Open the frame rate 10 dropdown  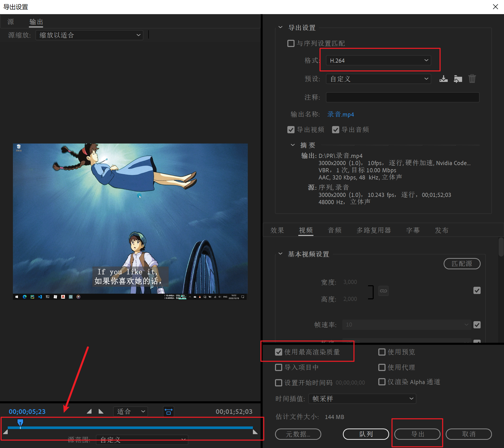point(407,325)
